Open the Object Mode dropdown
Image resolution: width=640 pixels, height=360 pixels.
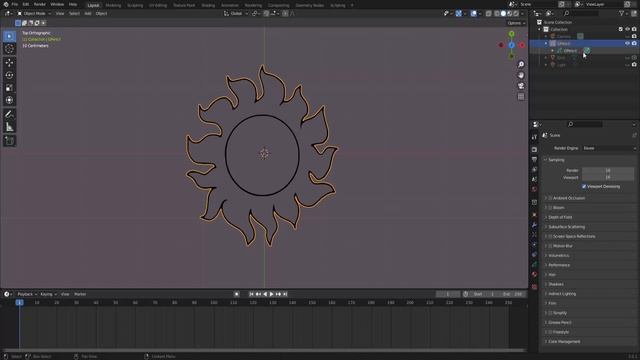click(x=34, y=13)
